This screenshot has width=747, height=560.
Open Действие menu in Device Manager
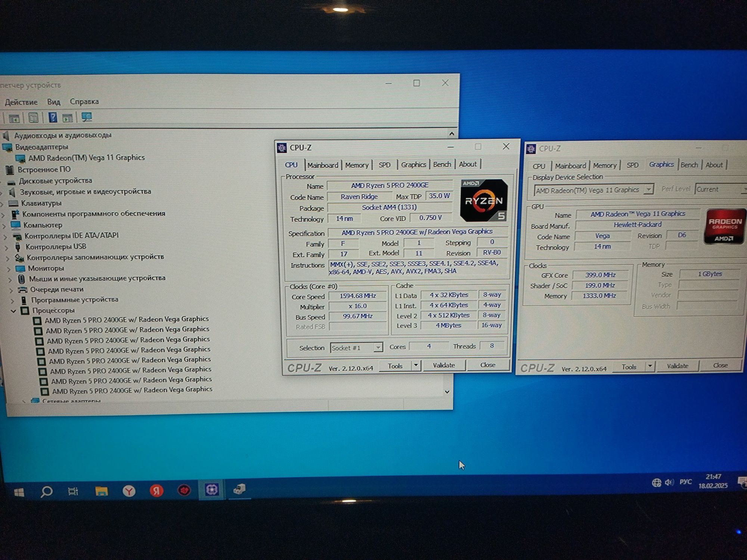[21, 102]
